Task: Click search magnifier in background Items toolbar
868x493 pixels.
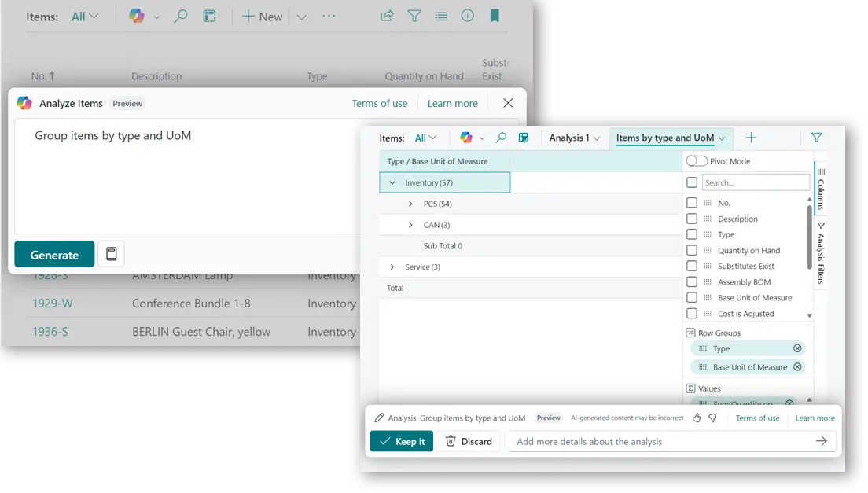Action: pyautogui.click(x=180, y=16)
